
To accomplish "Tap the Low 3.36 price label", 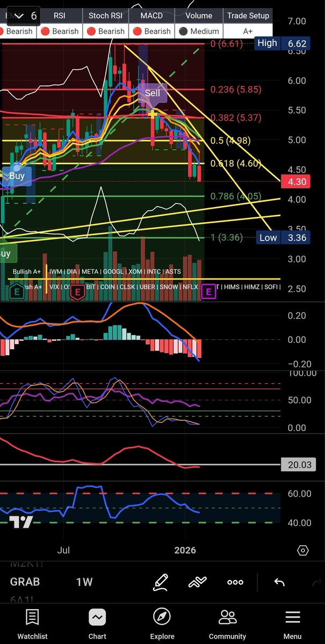I will [x=283, y=238].
